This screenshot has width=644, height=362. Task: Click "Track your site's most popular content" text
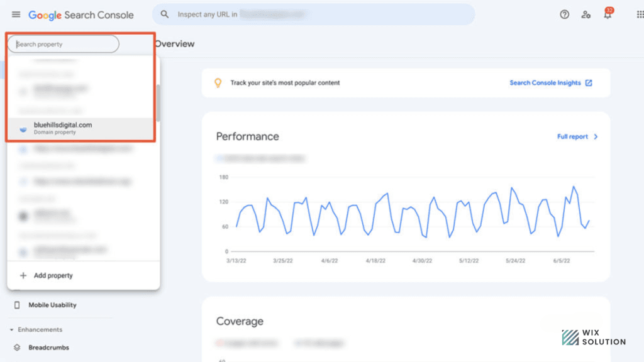point(285,83)
